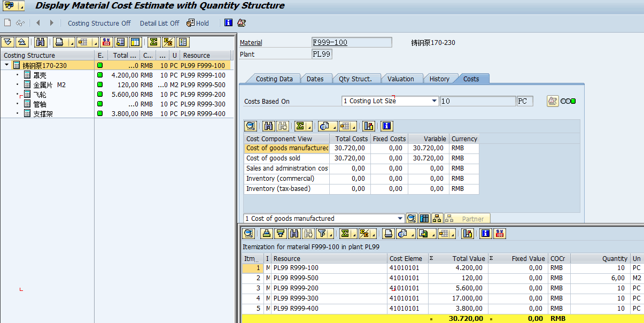The image size is (644, 323).
Task: Click the Partner button
Action: tap(467, 219)
